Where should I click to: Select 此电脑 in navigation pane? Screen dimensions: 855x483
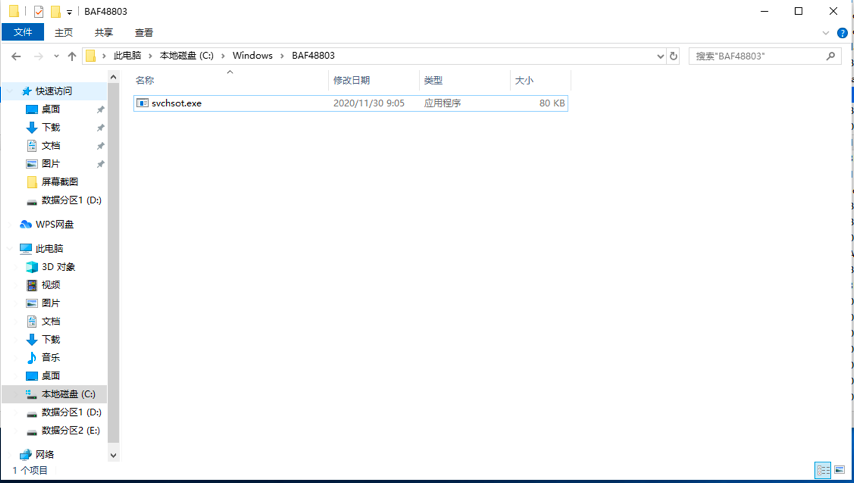click(49, 249)
